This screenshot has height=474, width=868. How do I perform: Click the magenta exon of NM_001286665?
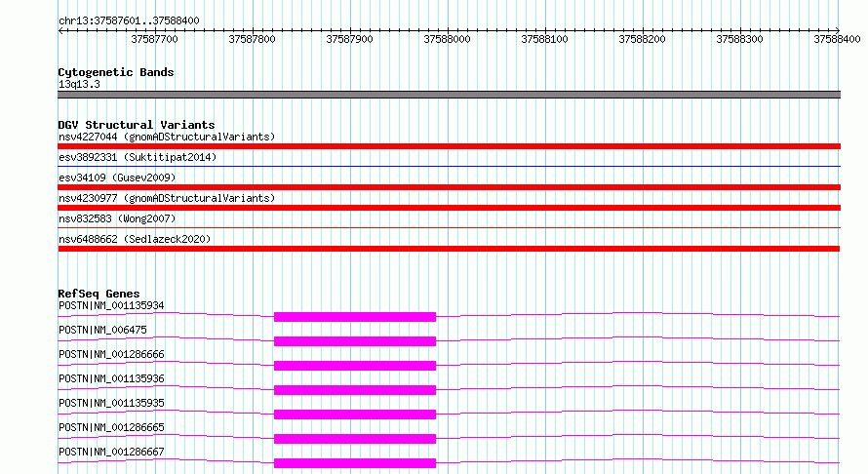pyautogui.click(x=355, y=439)
